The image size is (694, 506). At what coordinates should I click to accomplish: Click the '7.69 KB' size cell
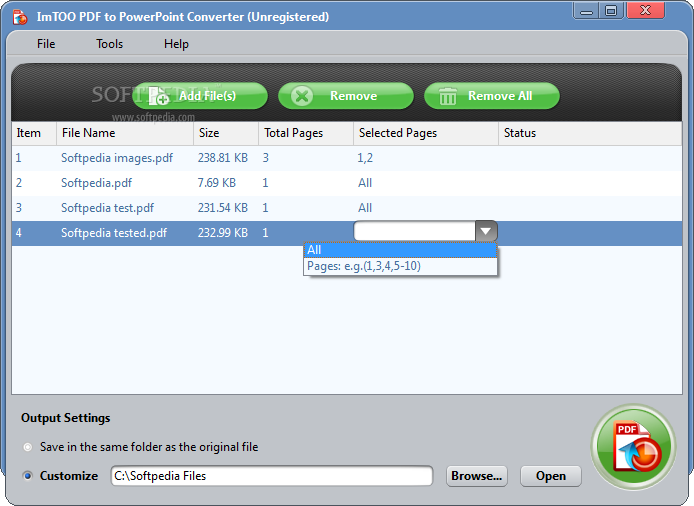(216, 183)
